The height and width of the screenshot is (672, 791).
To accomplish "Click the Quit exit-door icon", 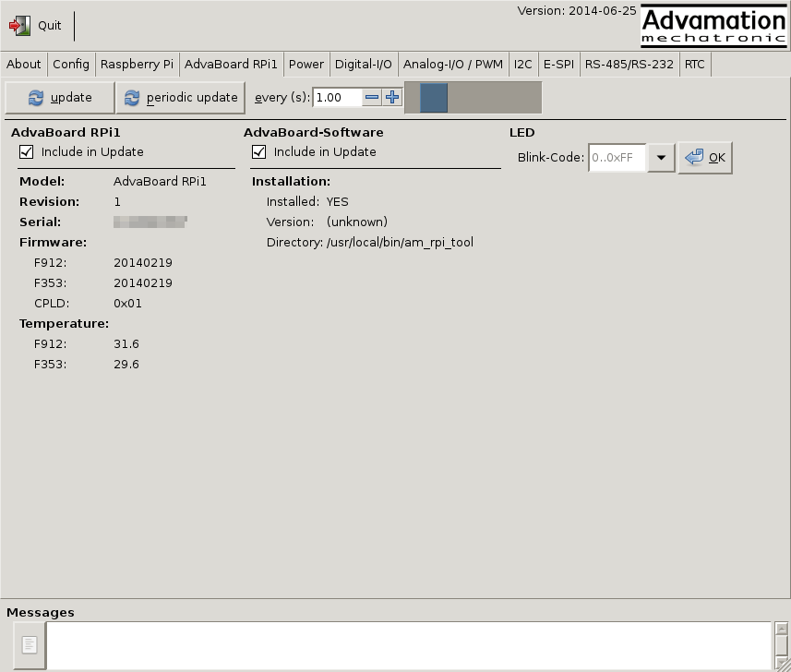I will 19,26.
